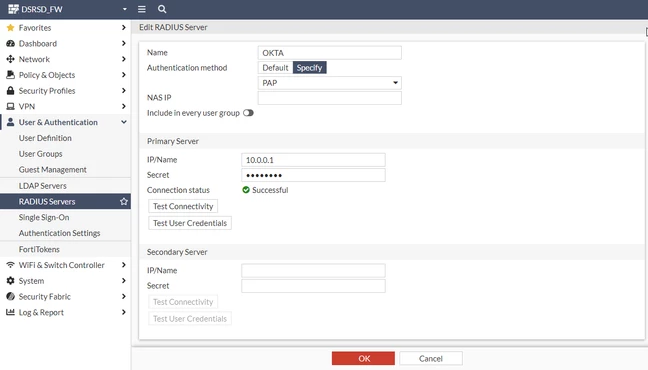The image size is (648, 370).
Task: Expand Favorites chevron
Action: 124,28
